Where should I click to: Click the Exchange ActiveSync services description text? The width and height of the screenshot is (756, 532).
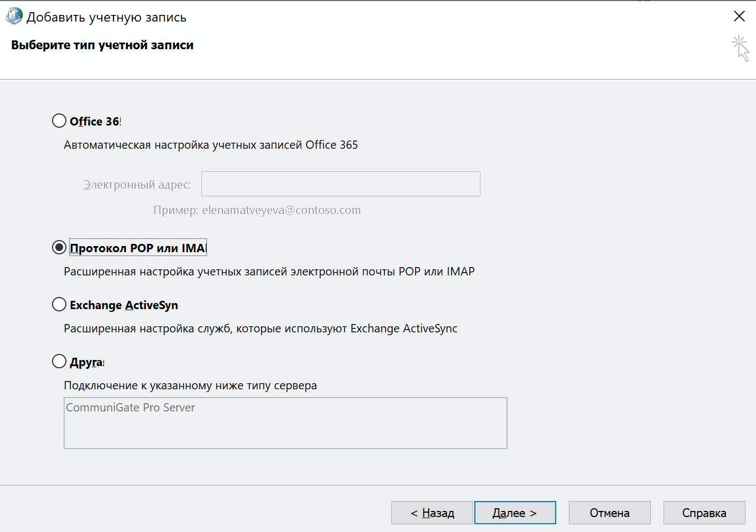click(x=260, y=328)
